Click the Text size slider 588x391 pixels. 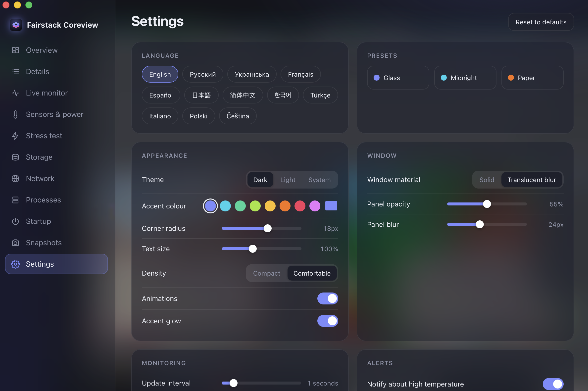[262, 249]
